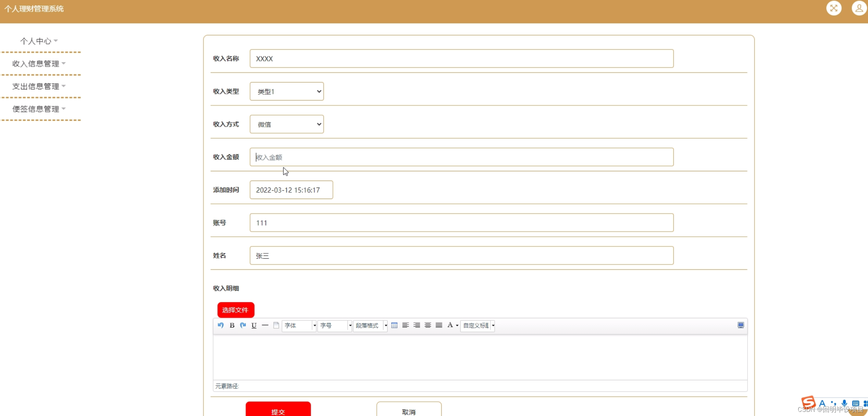The height and width of the screenshot is (416, 868).
Task: Open fullscreen mode with the editor's maximize icon
Action: pyautogui.click(x=741, y=325)
